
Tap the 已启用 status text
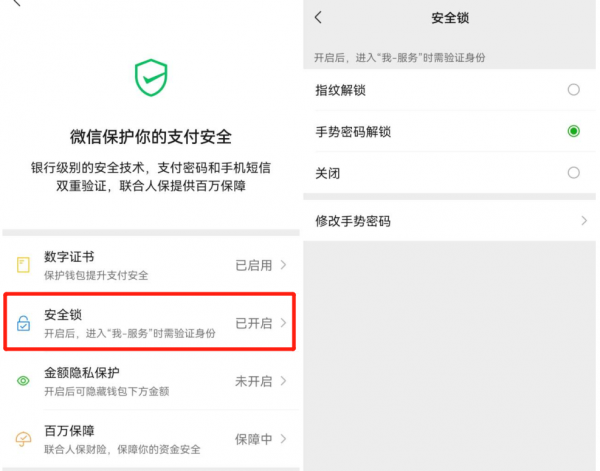254,265
